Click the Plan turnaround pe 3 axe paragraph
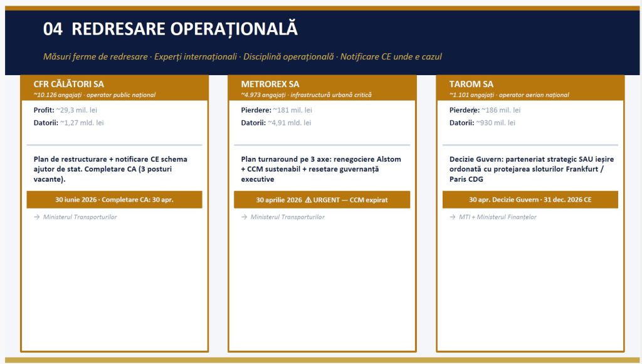This screenshot has width=642, height=364. pyautogui.click(x=321, y=169)
